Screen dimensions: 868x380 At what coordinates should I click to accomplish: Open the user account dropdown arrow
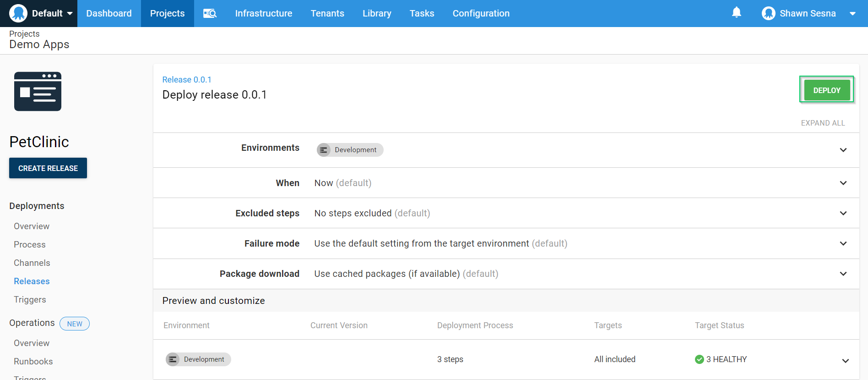(852, 14)
